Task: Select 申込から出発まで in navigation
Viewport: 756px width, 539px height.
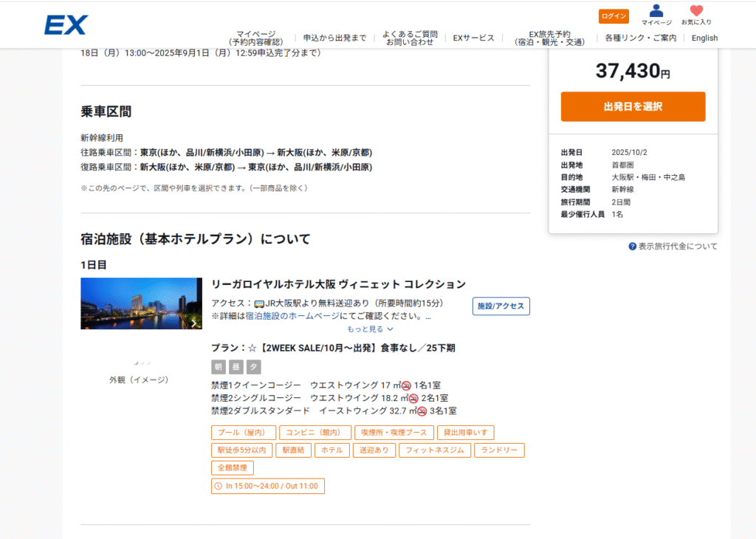Action: pos(334,38)
